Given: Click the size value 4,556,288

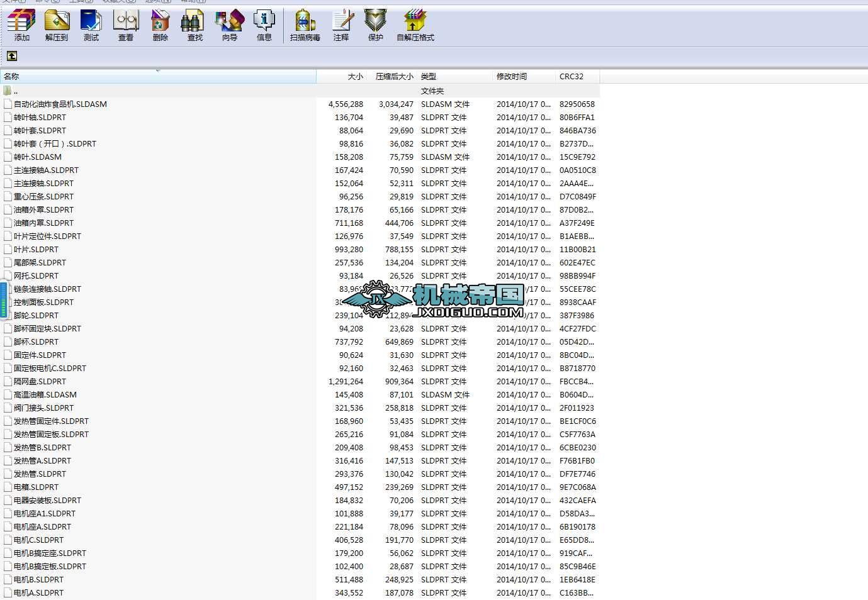Looking at the screenshot, I should point(346,104).
